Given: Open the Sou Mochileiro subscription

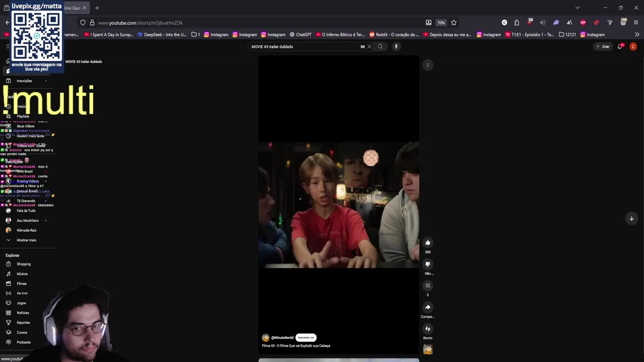Looking at the screenshot, I should click(x=28, y=221).
